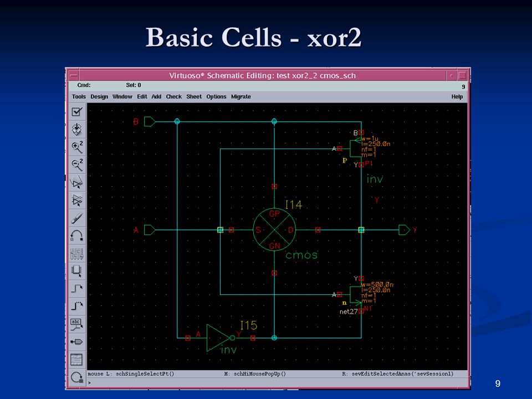Click the Save icon with down arrow
This screenshot has width=532, height=399.
77,129
